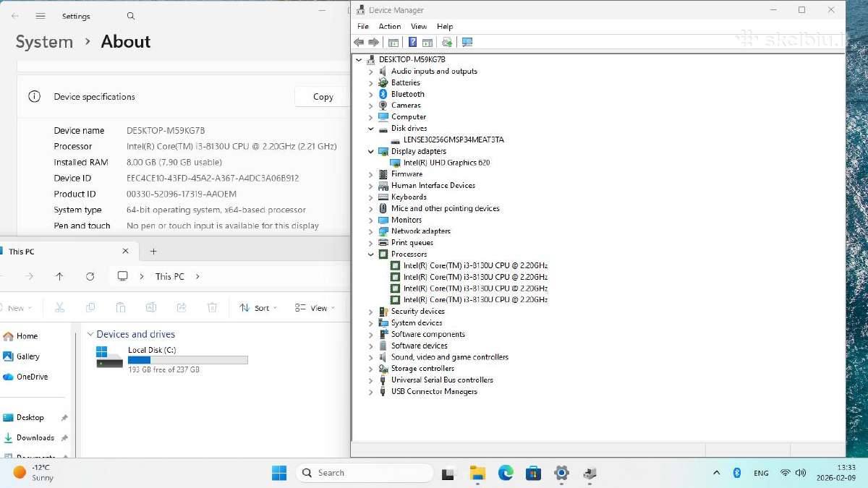Open the Action menu in Device Manager
The image size is (868, 488).
point(390,27)
